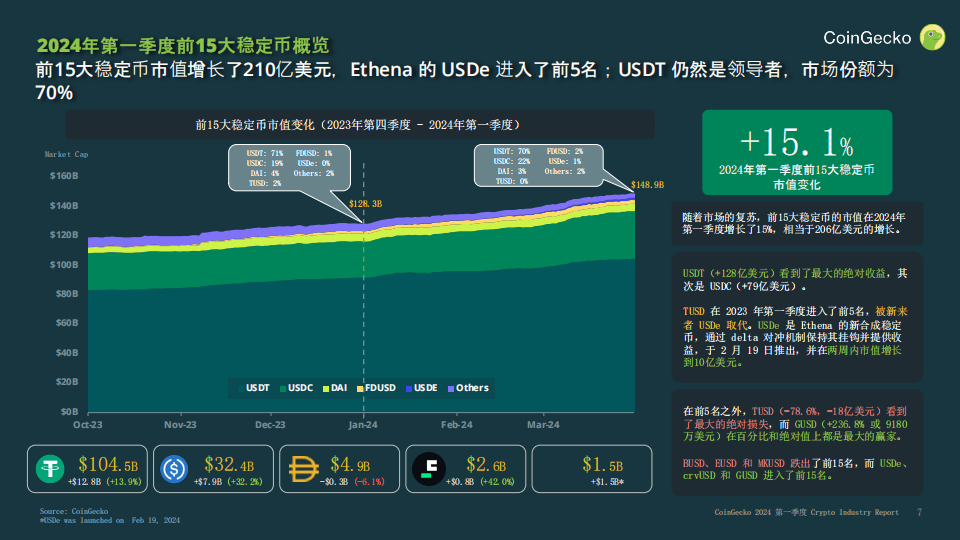Click the $104.5B market cap value
Viewport: 960px width, 540px height.
click(108, 465)
